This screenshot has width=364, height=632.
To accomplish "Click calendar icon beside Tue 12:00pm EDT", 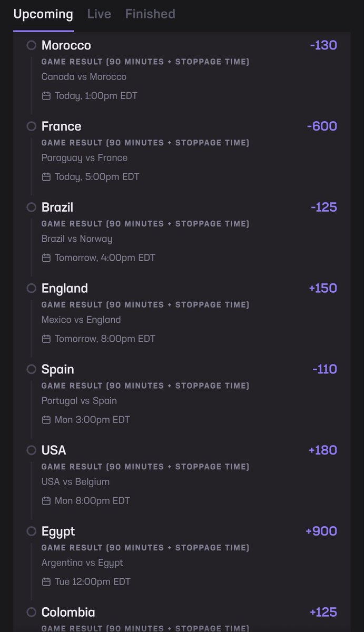I will (x=46, y=582).
